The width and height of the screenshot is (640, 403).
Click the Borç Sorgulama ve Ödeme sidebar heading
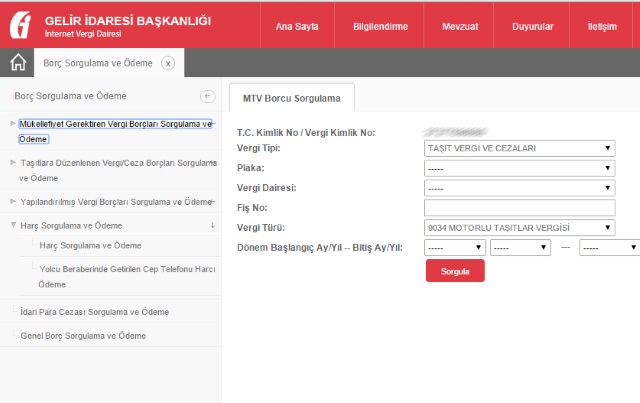click(x=70, y=96)
